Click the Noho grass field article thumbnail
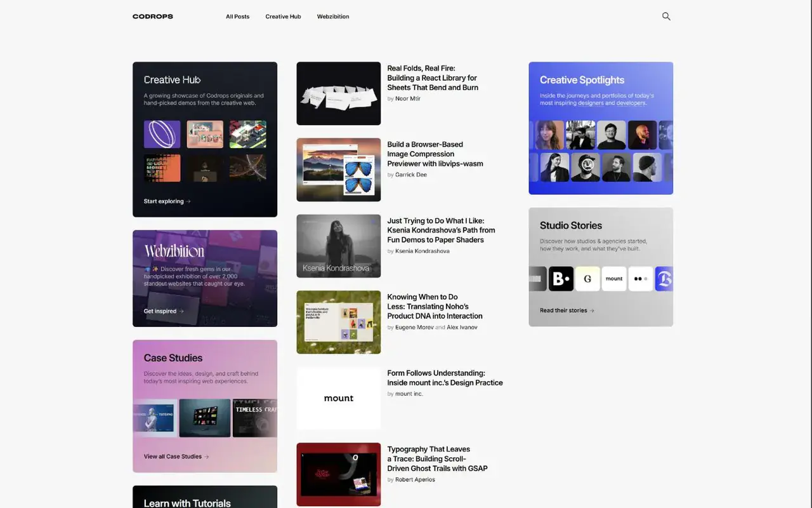 point(339,322)
